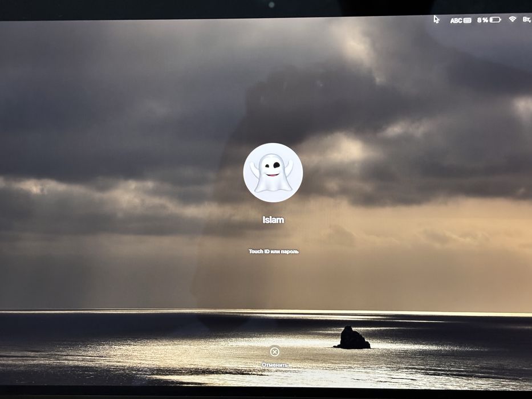532x399 pixels.
Task: Click the keyboard layout icon next to ABC
Action: tap(467, 21)
